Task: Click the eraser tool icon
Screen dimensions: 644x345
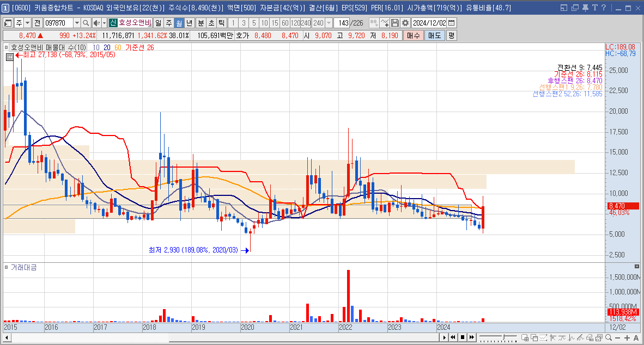Action: 590,337
